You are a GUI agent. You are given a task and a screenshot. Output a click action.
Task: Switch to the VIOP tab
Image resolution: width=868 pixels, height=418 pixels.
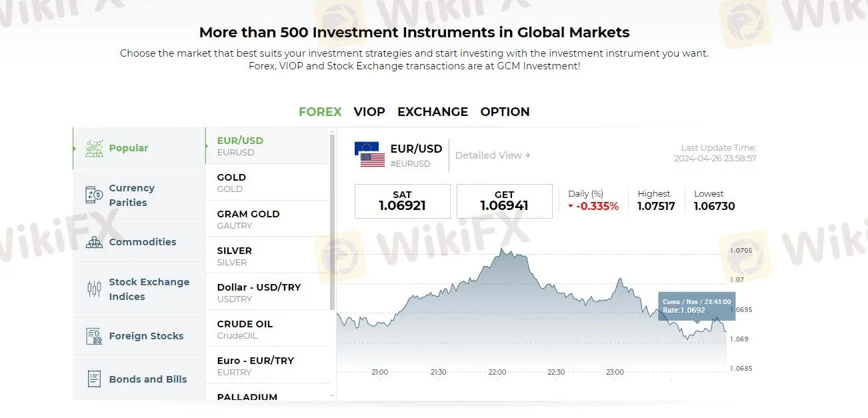[369, 112]
